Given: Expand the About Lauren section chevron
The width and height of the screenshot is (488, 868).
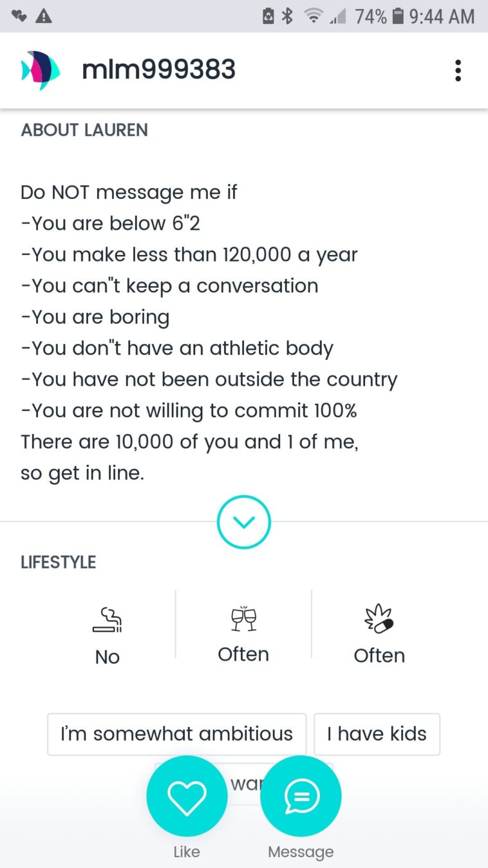Looking at the screenshot, I should [243, 522].
